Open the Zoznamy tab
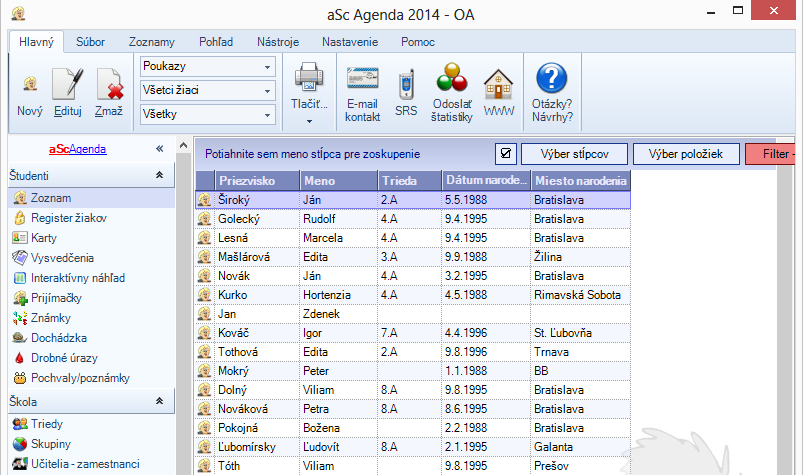This screenshot has height=475, width=803. click(152, 42)
